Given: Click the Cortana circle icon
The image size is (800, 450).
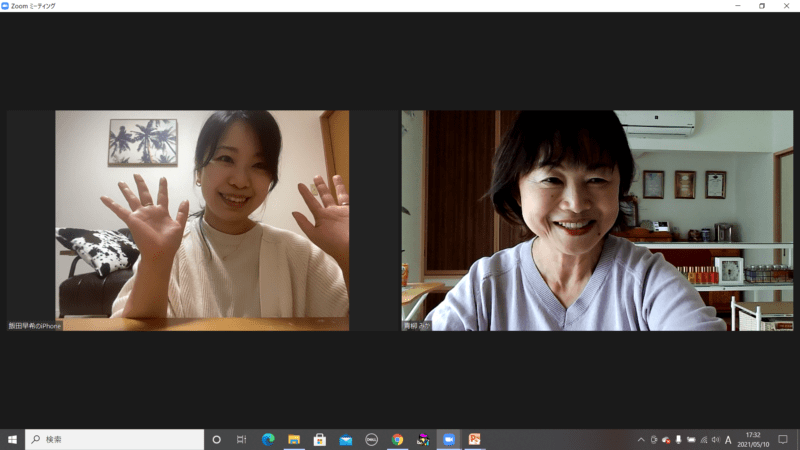Looking at the screenshot, I should coord(216,439).
